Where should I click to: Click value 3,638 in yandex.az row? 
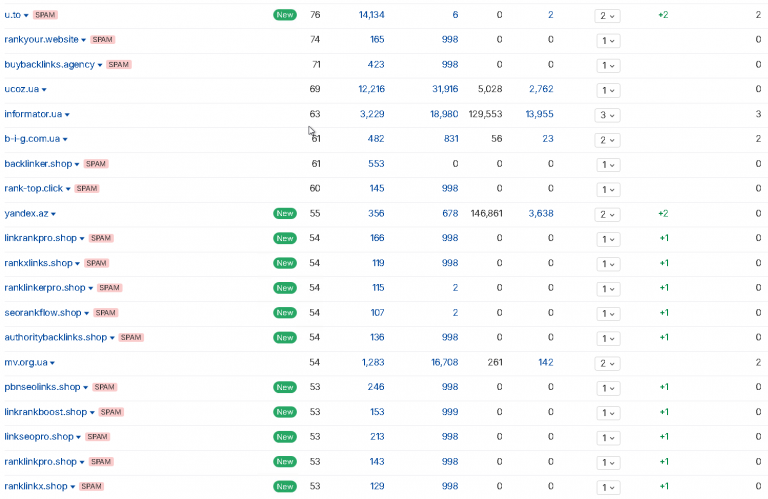[541, 214]
